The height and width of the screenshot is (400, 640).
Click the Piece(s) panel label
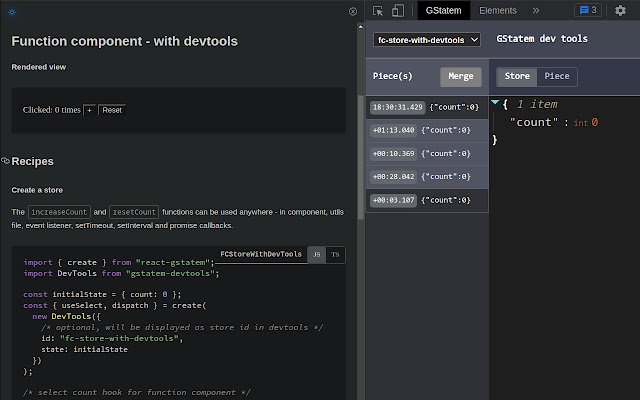[x=393, y=76]
